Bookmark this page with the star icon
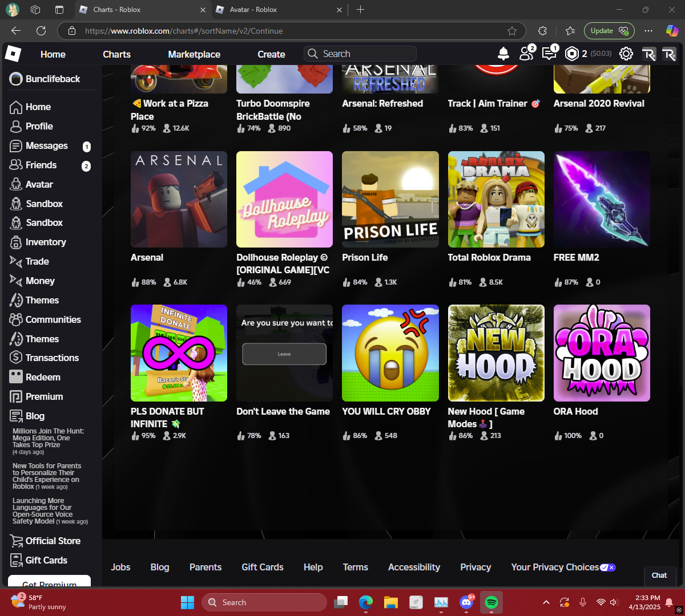The height and width of the screenshot is (616, 685). click(x=512, y=31)
